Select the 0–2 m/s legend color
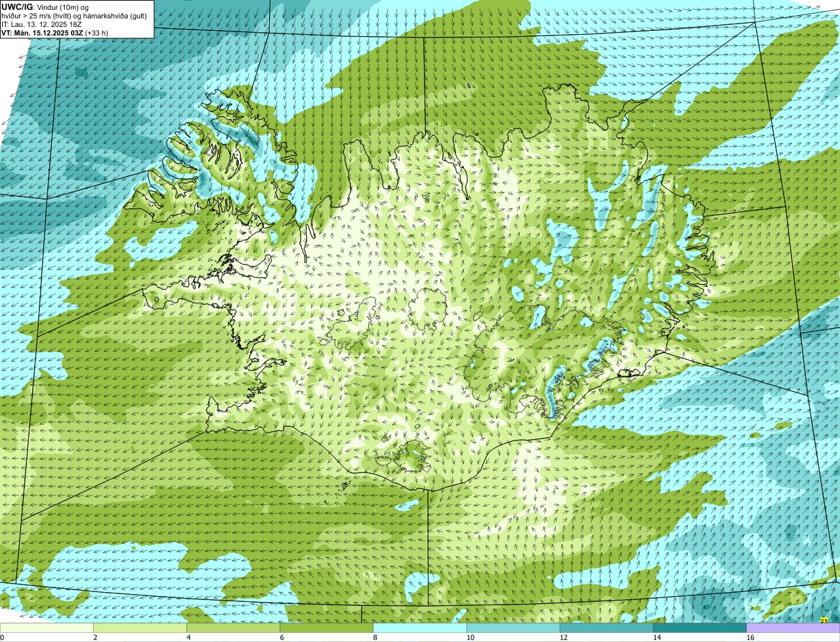The height and width of the screenshot is (642, 840). pos(47,628)
